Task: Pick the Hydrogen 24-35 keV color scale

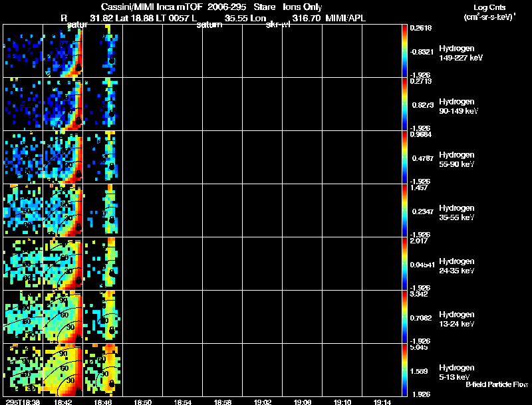Action: 405,263
